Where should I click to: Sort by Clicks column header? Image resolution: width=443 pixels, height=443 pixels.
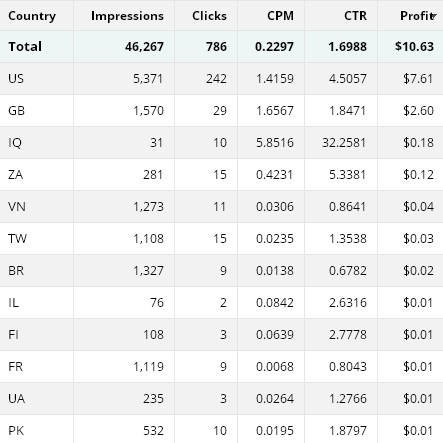pos(209,16)
